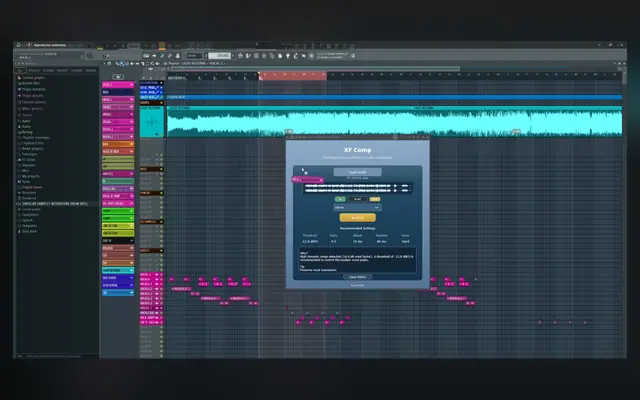This screenshot has height=400, width=640.
Task: Switch to the ALL browser tab
Action: click(19, 71)
